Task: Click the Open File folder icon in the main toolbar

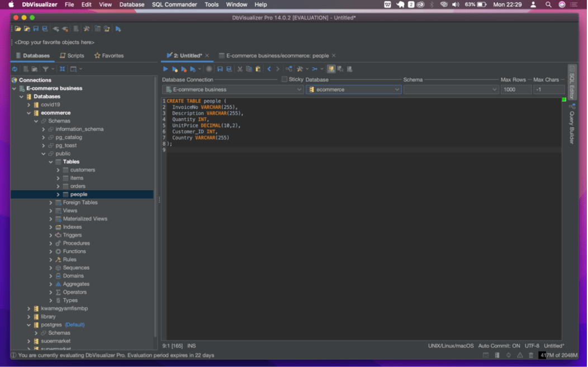Action: point(18,29)
